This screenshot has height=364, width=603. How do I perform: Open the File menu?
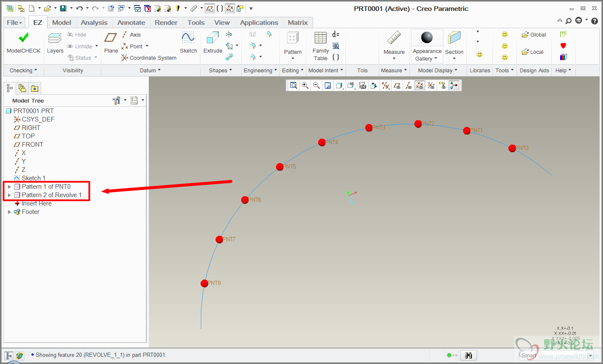point(14,22)
